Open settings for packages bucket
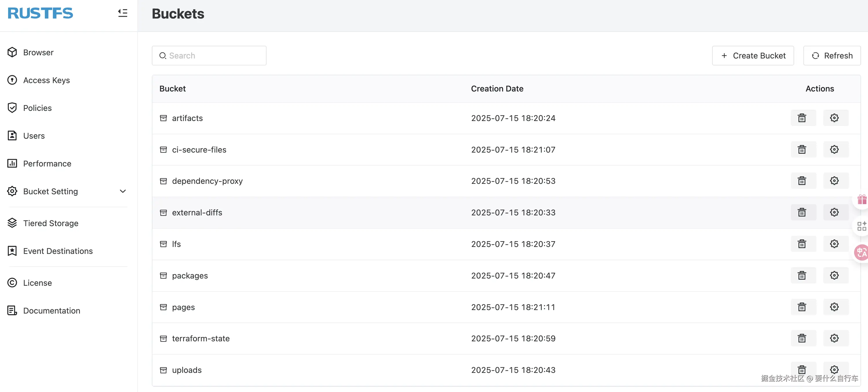Image resolution: width=868 pixels, height=392 pixels. tap(834, 276)
